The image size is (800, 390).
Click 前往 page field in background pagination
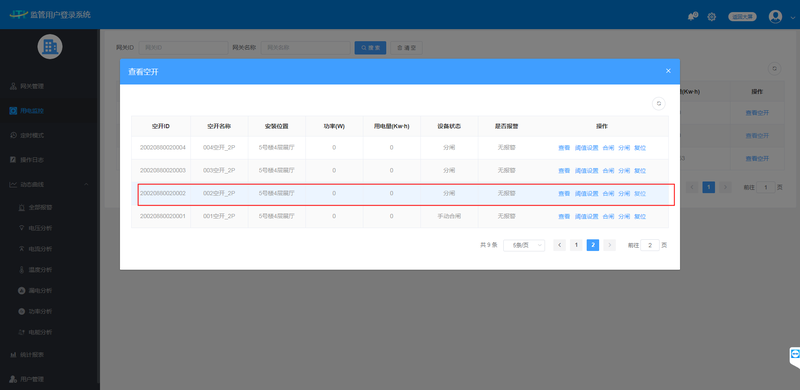pos(766,187)
